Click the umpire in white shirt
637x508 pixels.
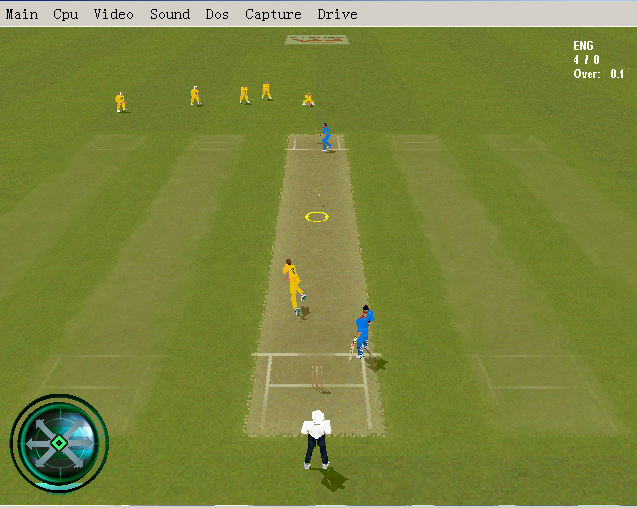click(x=316, y=438)
